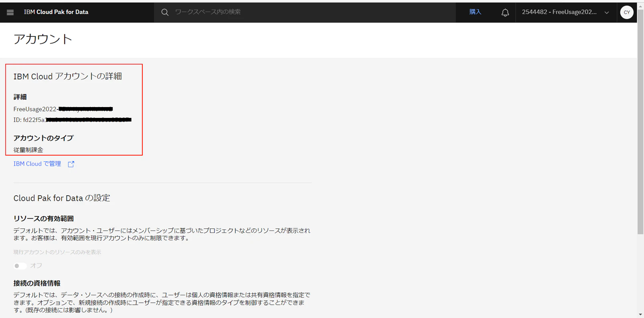Click the アカウント page heading
This screenshot has height=318, width=644.
[43, 39]
